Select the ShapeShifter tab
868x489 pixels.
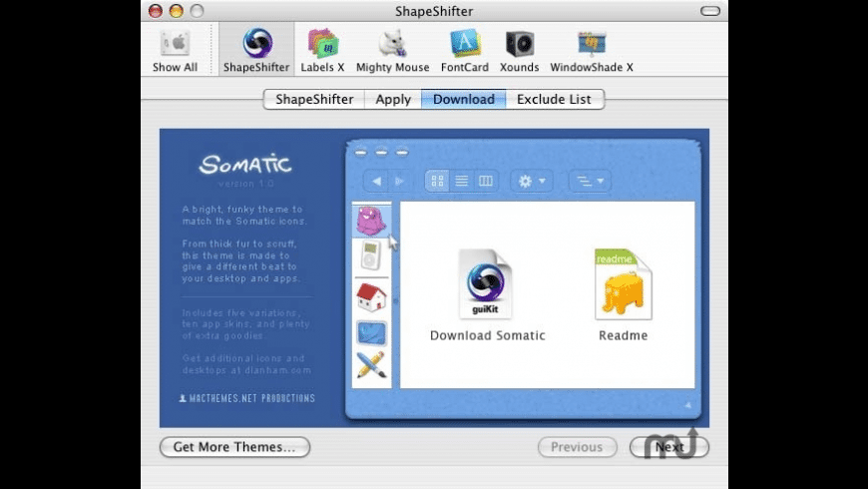tap(314, 99)
